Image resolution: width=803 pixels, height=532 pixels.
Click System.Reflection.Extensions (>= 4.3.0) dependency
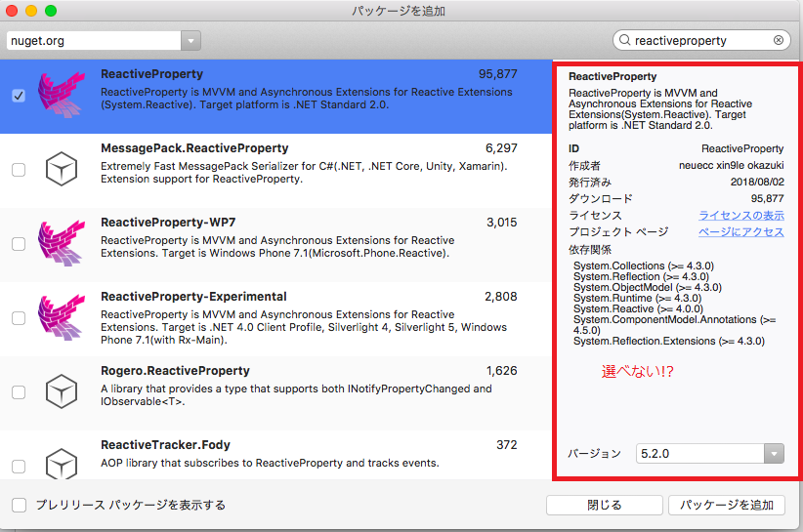click(669, 342)
